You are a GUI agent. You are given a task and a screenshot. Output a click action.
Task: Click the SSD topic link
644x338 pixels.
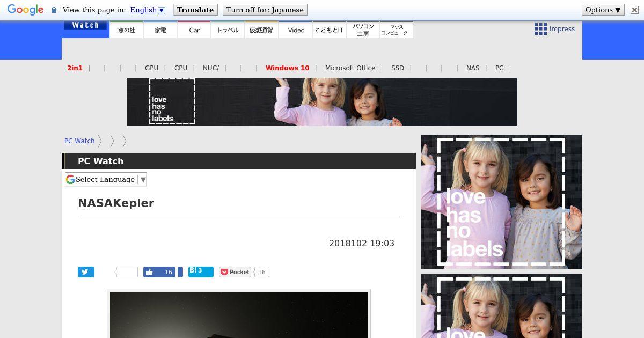[398, 68]
